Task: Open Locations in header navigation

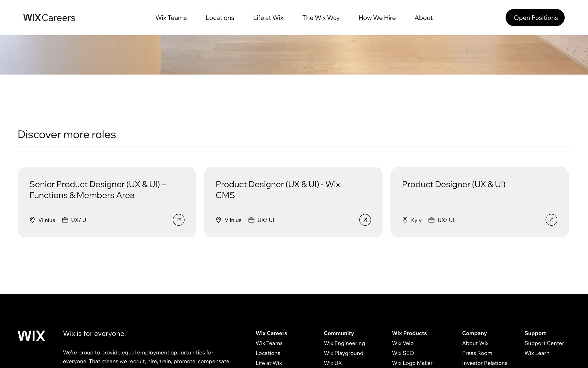Action: 220,18
